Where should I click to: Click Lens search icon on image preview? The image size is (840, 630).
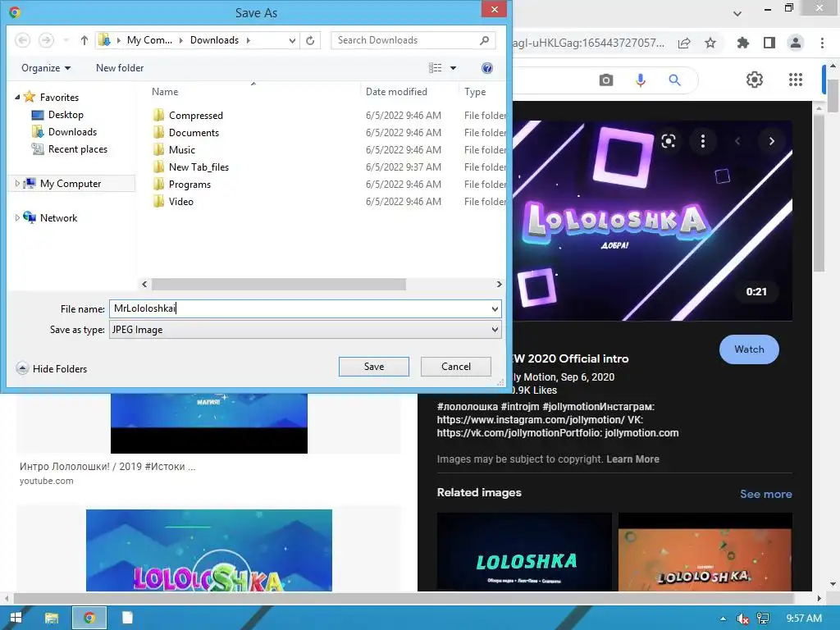pyautogui.click(x=668, y=141)
